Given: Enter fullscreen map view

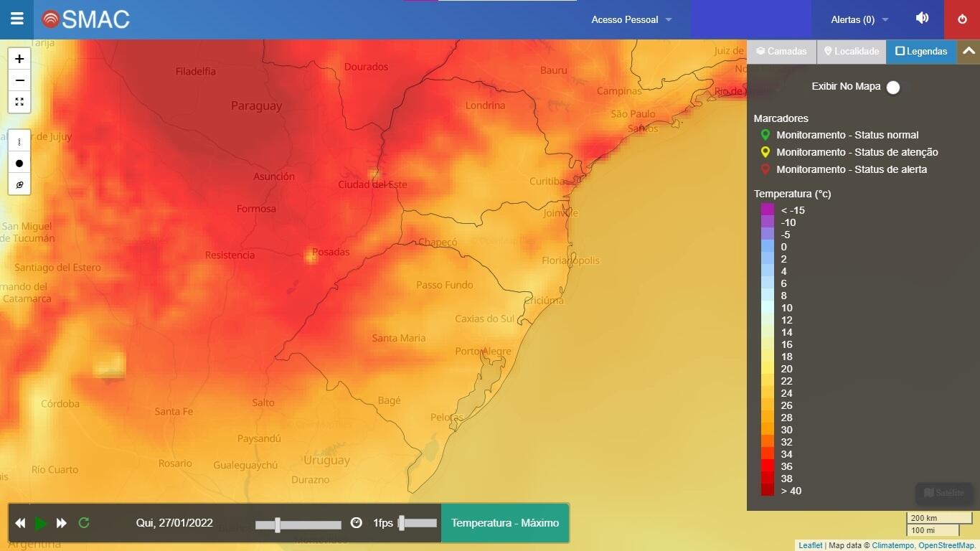Looking at the screenshot, I should (19, 102).
